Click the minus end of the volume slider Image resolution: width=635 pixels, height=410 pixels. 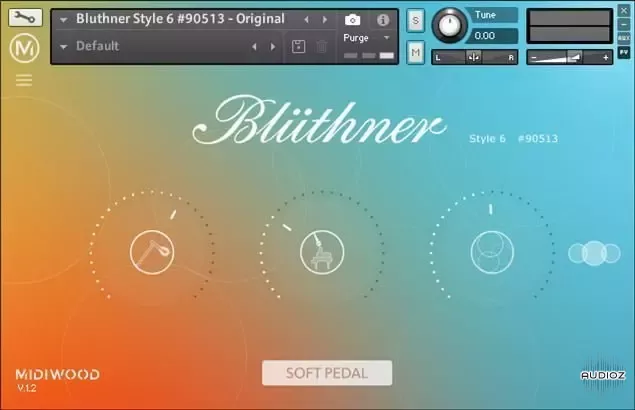click(534, 58)
